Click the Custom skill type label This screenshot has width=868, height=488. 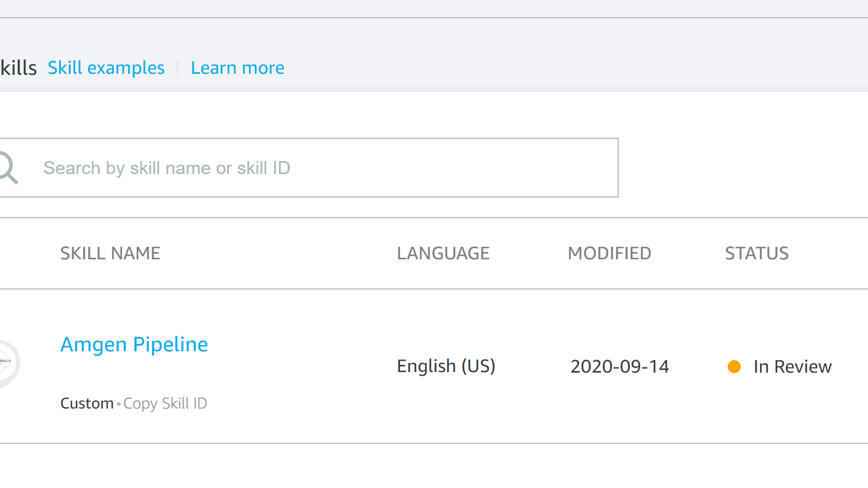(87, 403)
